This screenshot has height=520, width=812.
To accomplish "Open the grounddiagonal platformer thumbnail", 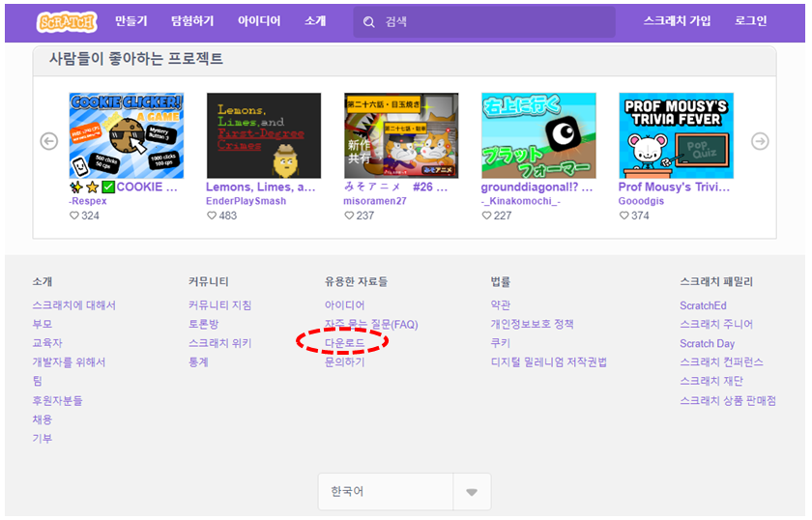I will coord(538,135).
